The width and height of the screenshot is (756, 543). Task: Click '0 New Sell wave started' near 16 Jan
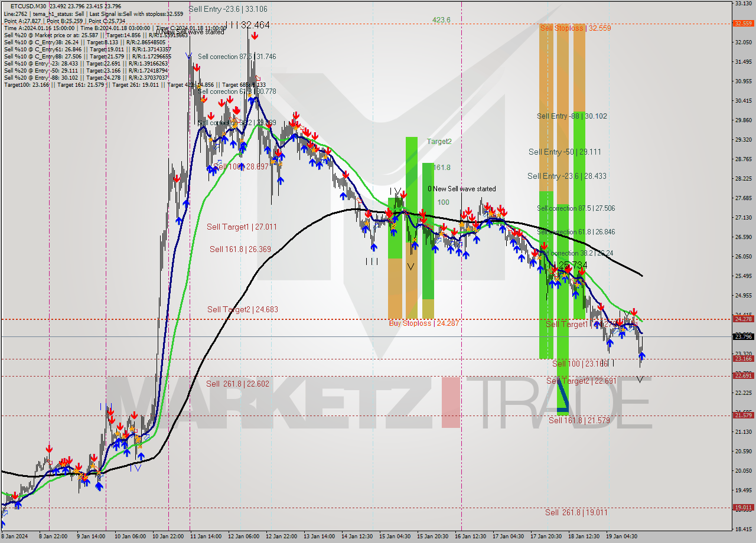click(462, 189)
